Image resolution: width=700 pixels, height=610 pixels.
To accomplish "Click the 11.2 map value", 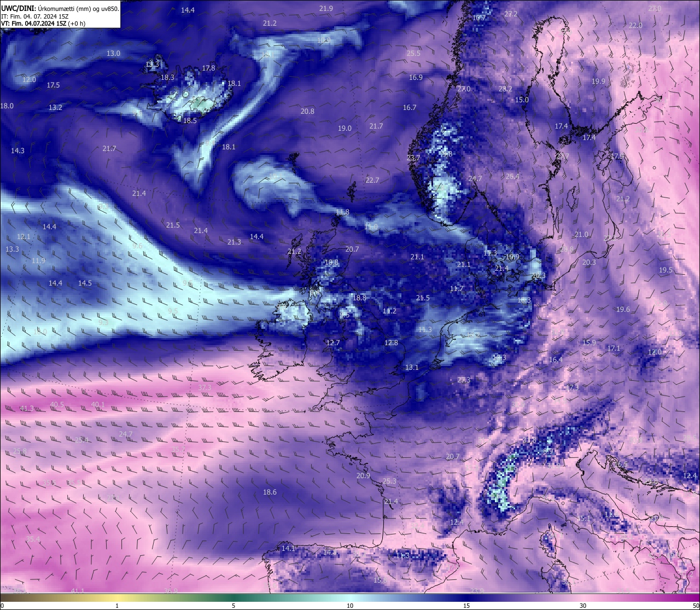I will (389, 311).
